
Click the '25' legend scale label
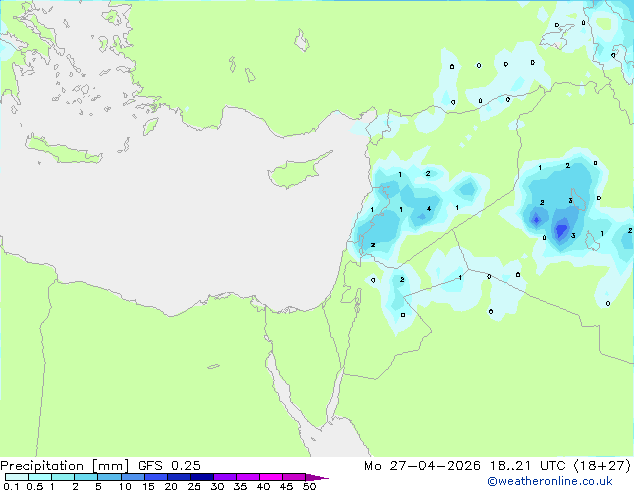tap(194, 486)
